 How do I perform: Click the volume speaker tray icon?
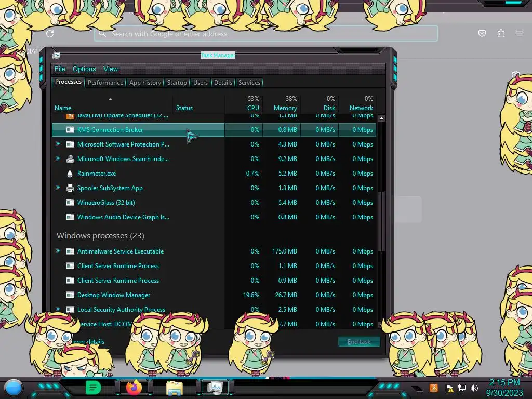[474, 388]
